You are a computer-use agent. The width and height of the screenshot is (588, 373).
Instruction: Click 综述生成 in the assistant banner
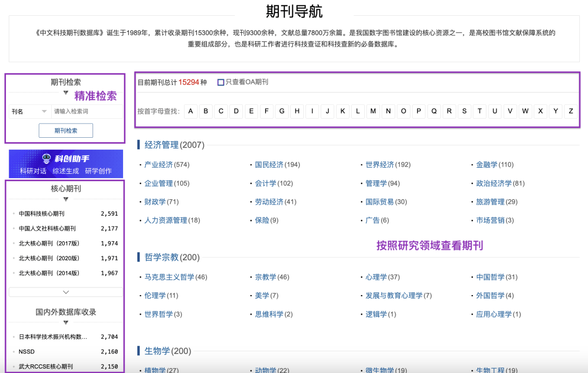pyautogui.click(x=66, y=171)
